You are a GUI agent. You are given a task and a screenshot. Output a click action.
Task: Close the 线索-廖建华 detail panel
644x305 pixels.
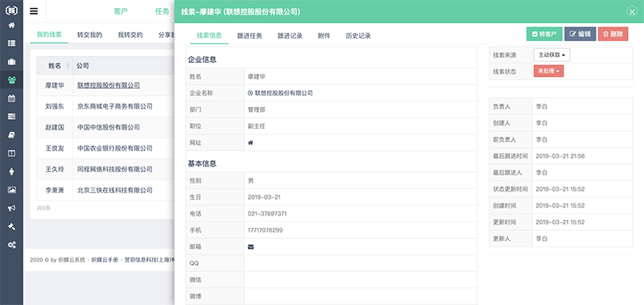coord(632,11)
